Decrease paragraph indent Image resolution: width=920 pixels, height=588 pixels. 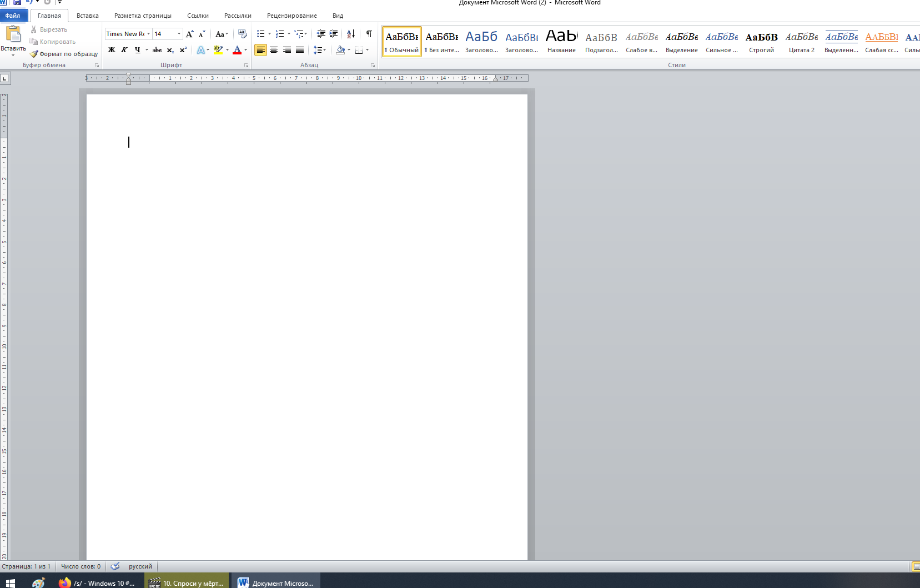tap(321, 34)
